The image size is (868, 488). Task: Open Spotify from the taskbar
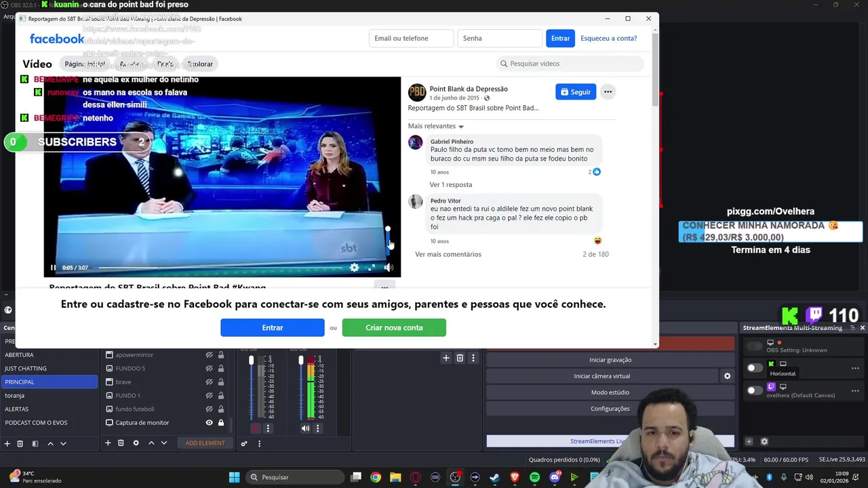534,477
